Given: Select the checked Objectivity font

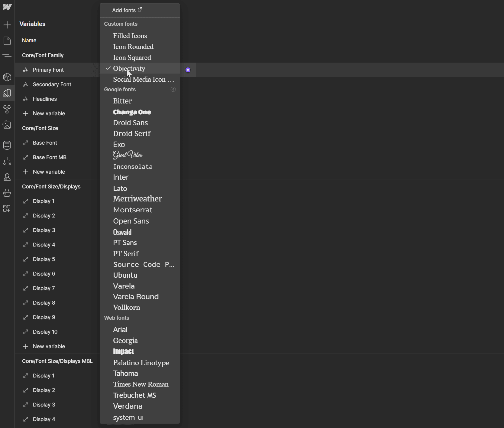Looking at the screenshot, I should click(x=140, y=68).
